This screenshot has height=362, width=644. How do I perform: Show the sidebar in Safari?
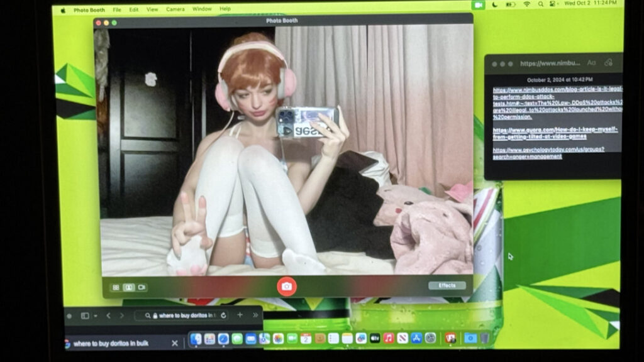pyautogui.click(x=85, y=315)
